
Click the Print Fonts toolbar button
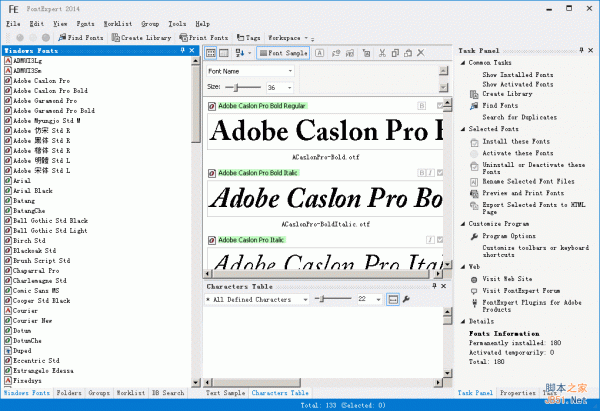coord(204,38)
